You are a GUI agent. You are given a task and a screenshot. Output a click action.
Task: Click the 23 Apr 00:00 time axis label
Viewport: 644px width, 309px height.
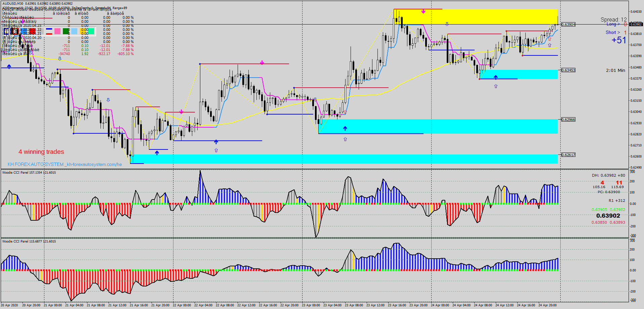(x=311, y=305)
